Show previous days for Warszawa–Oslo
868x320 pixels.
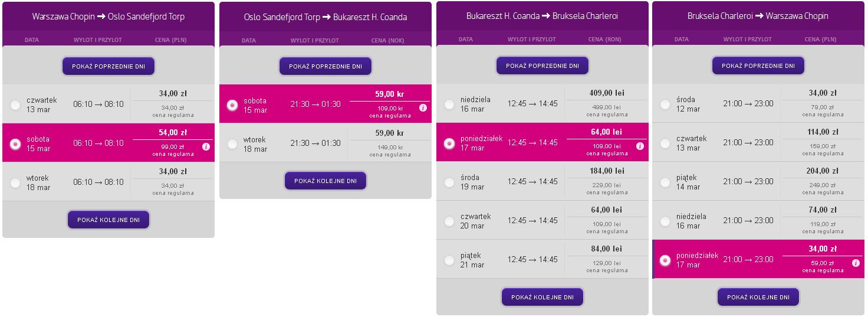click(x=108, y=66)
